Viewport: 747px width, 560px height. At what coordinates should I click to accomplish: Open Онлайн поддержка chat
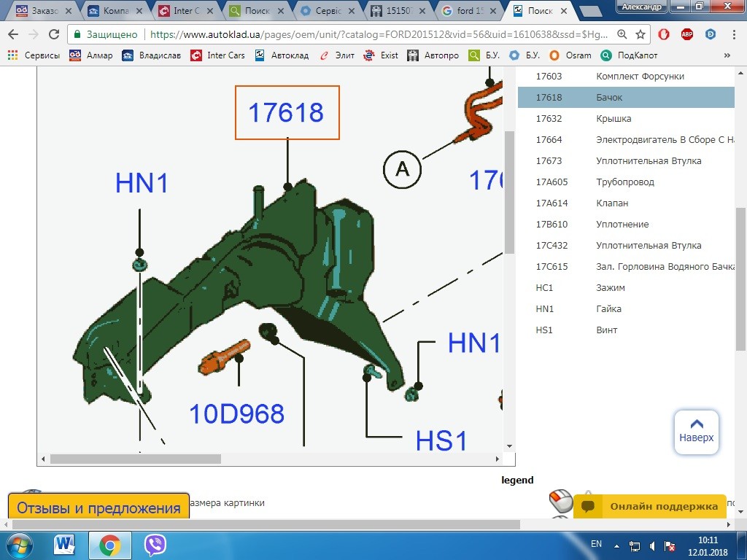(x=650, y=506)
